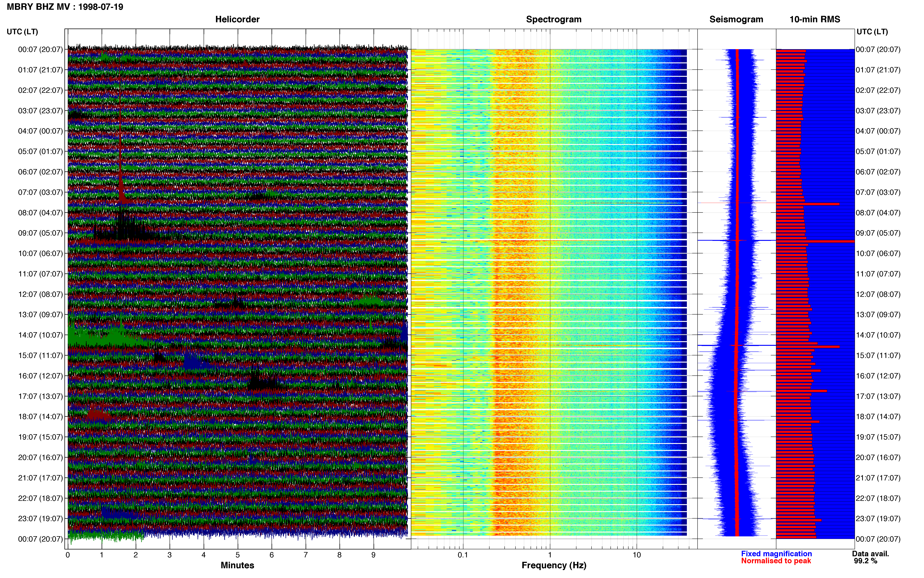Click the 'UTC (LT)' header beside the RMS panel

coord(872,32)
